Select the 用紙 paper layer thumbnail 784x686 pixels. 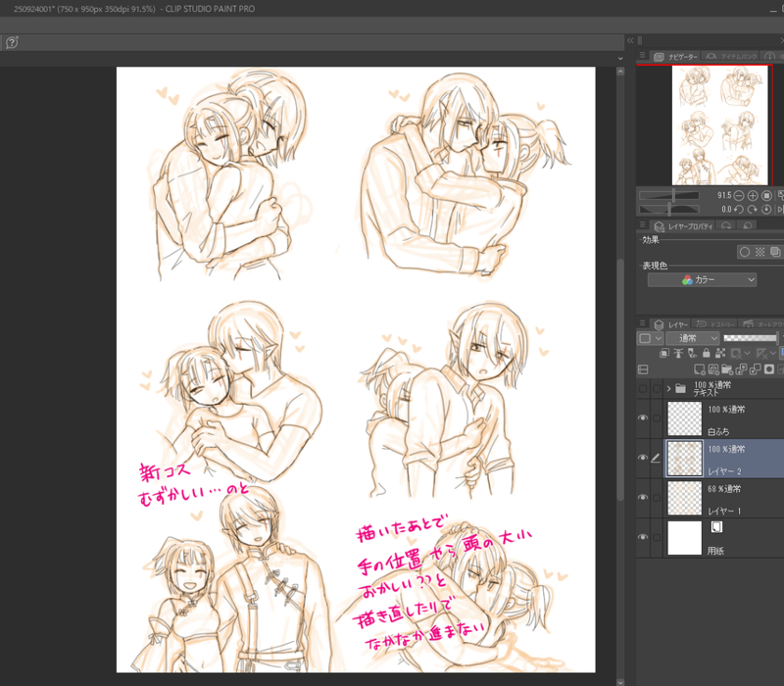[x=684, y=537]
